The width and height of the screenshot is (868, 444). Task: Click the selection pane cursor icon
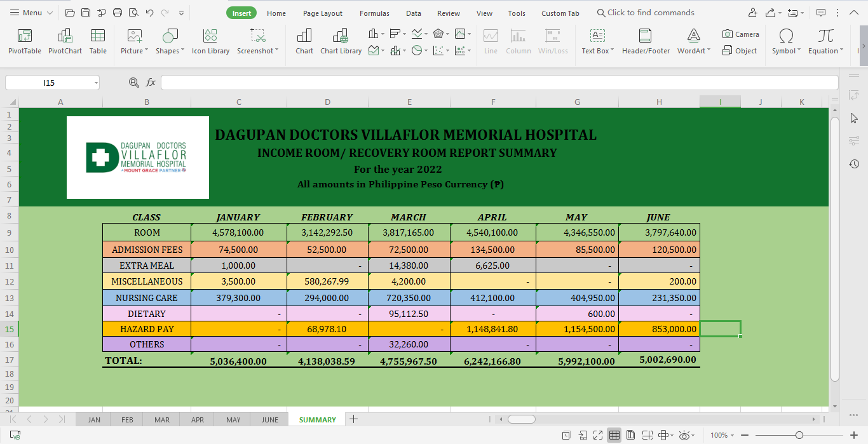854,118
